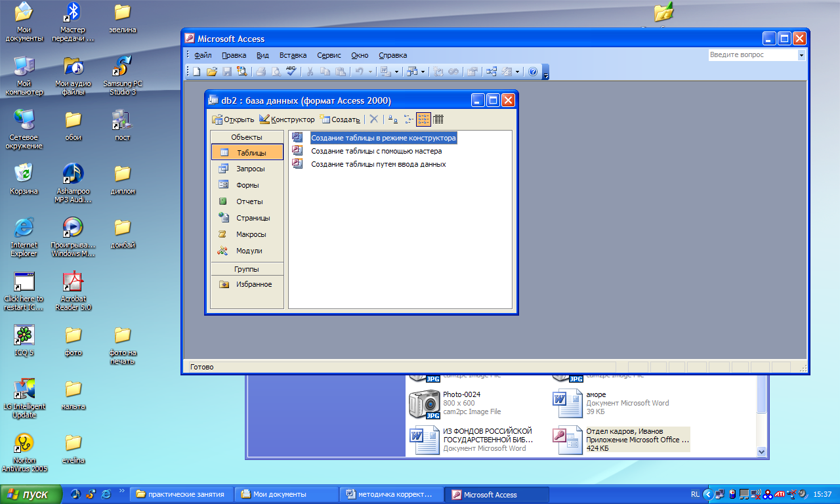Open the Вставка menu
840x504 pixels.
293,55
